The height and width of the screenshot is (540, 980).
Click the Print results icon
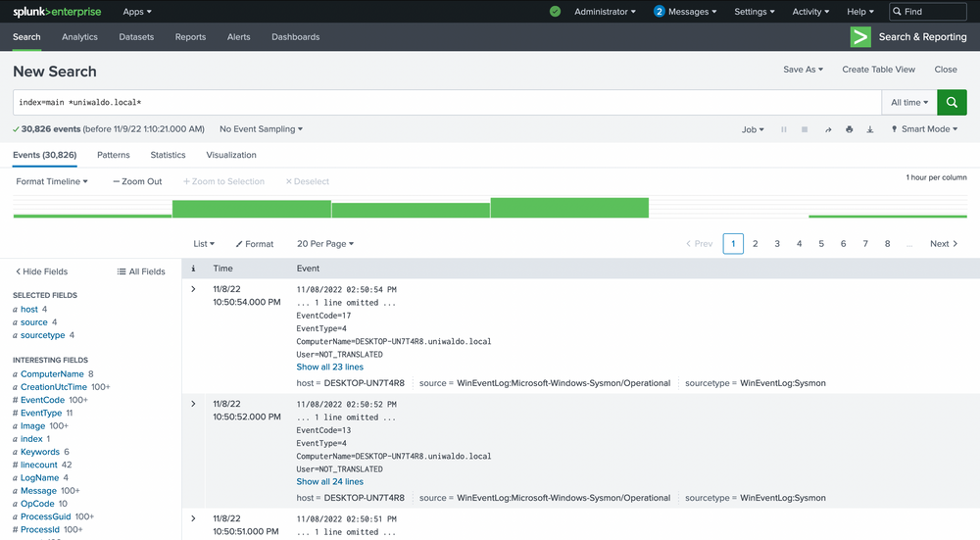tap(849, 129)
